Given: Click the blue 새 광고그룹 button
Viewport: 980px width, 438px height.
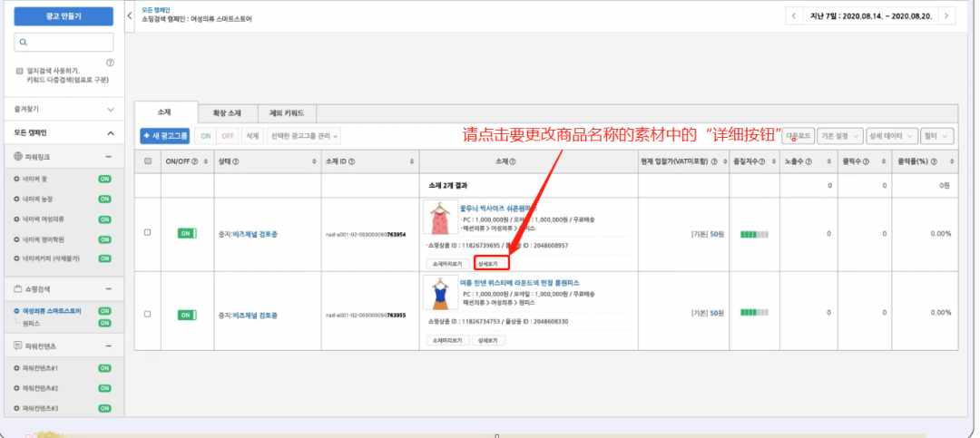Looking at the screenshot, I should 165,136.
